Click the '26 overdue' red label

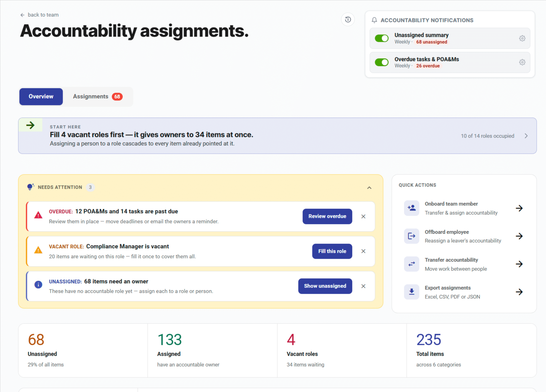(x=428, y=66)
